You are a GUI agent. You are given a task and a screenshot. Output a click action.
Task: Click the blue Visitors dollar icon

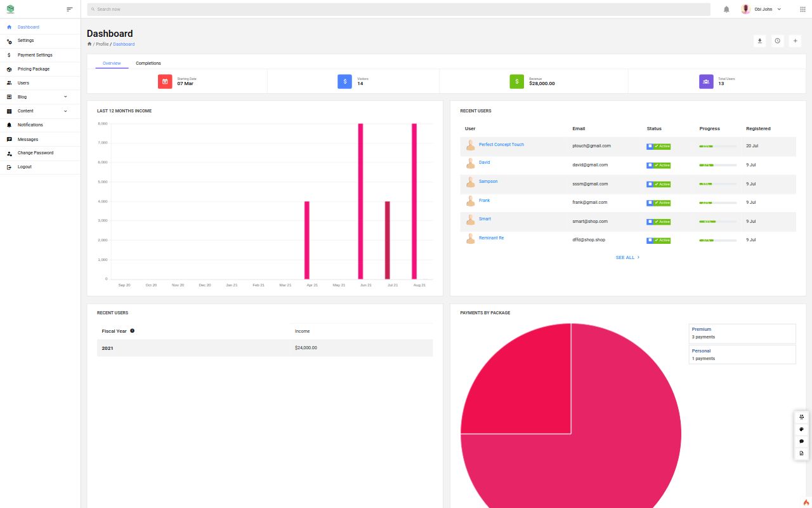344,81
